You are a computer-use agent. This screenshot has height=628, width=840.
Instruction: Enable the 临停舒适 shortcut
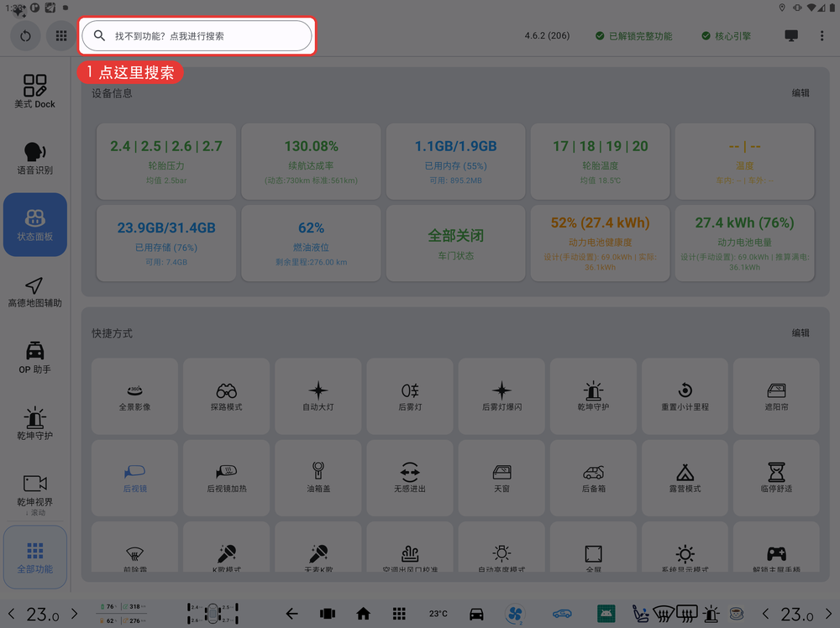click(x=776, y=478)
